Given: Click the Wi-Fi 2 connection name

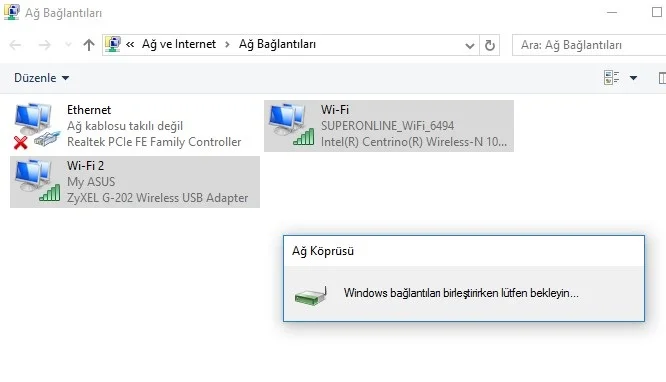Looking at the screenshot, I should (85, 165).
